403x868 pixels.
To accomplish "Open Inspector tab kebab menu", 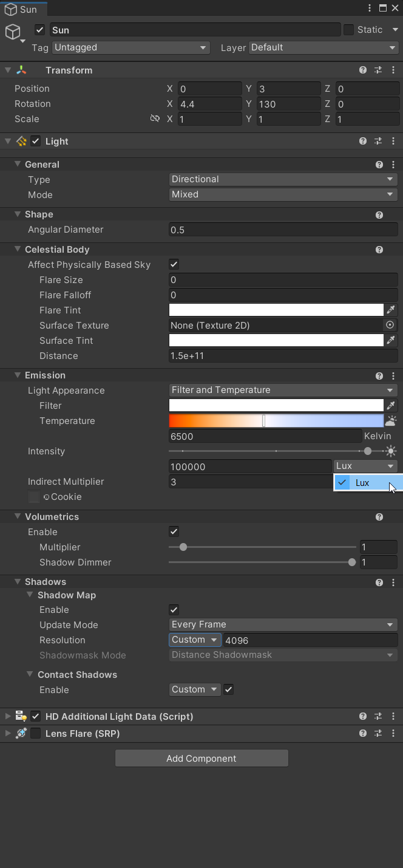I will [370, 8].
